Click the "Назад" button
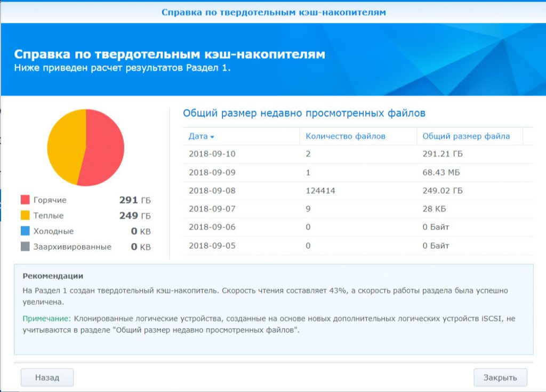This screenshot has height=392, width=546. point(47,377)
